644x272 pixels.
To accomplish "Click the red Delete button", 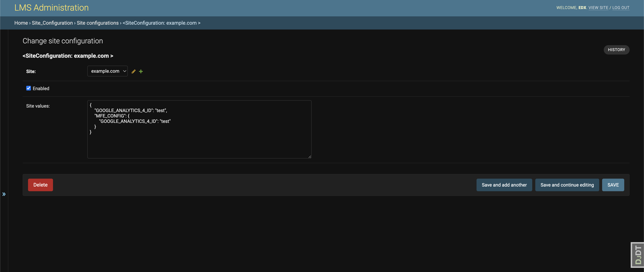I will point(40,185).
